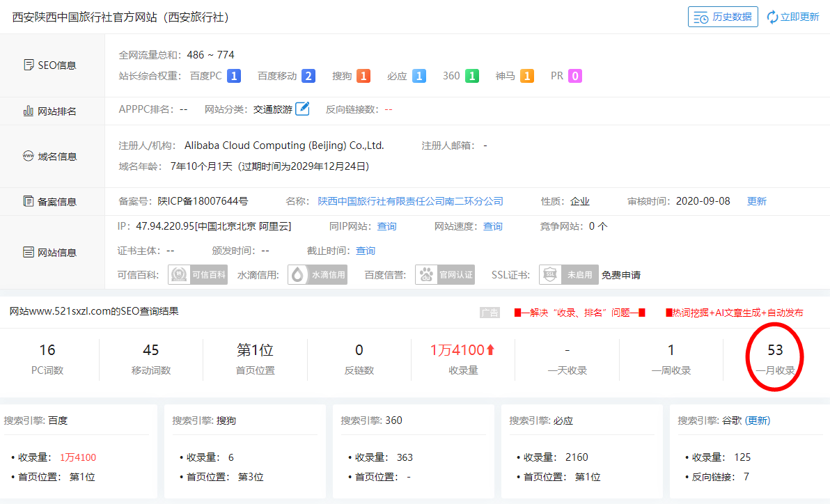Screen dimensions: 830x504
Task: Click the 网站信息 list icon
Action: 28,252
